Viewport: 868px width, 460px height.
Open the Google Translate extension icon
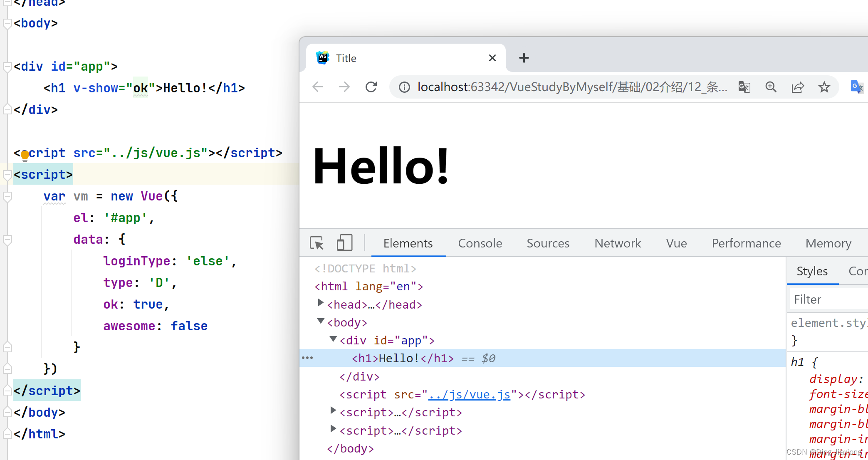point(857,87)
